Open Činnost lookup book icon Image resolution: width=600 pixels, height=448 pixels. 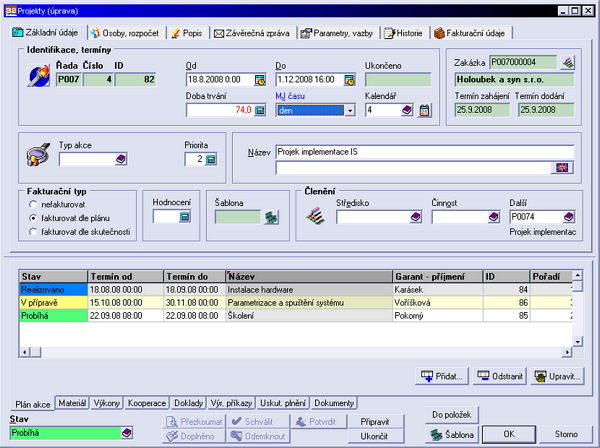(494, 217)
